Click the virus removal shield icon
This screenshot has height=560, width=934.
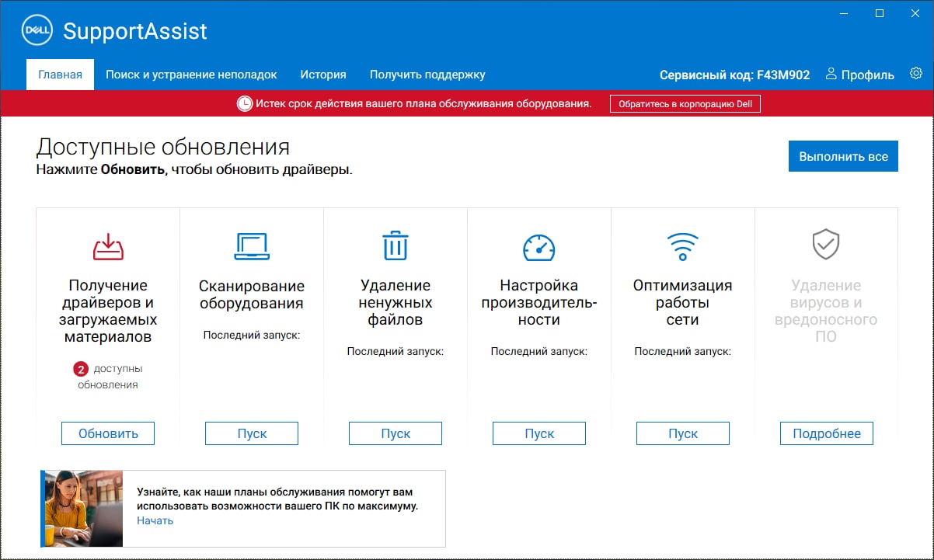(826, 245)
